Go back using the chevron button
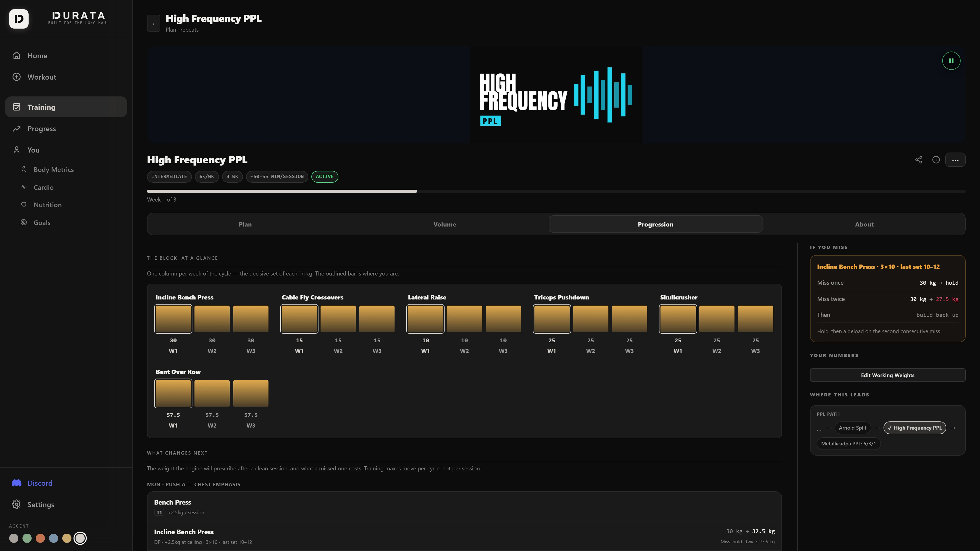 click(x=154, y=23)
